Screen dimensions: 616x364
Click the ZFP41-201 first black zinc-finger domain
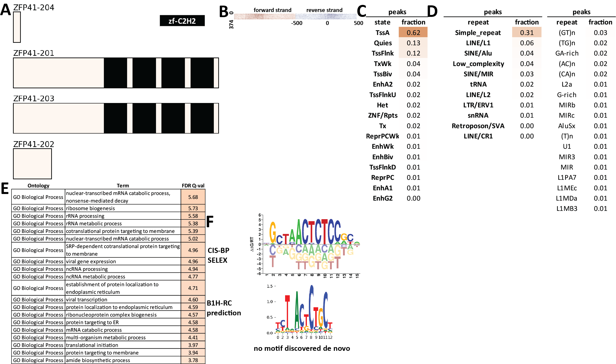click(115, 73)
